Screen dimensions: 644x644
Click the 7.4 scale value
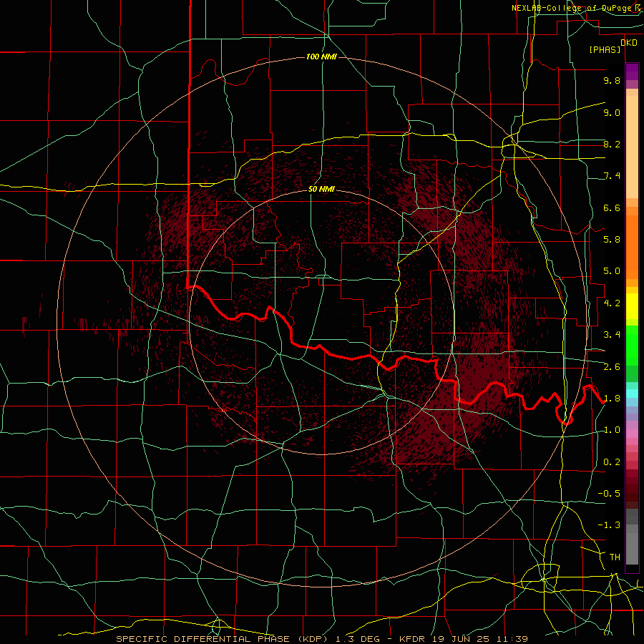[x=612, y=176]
